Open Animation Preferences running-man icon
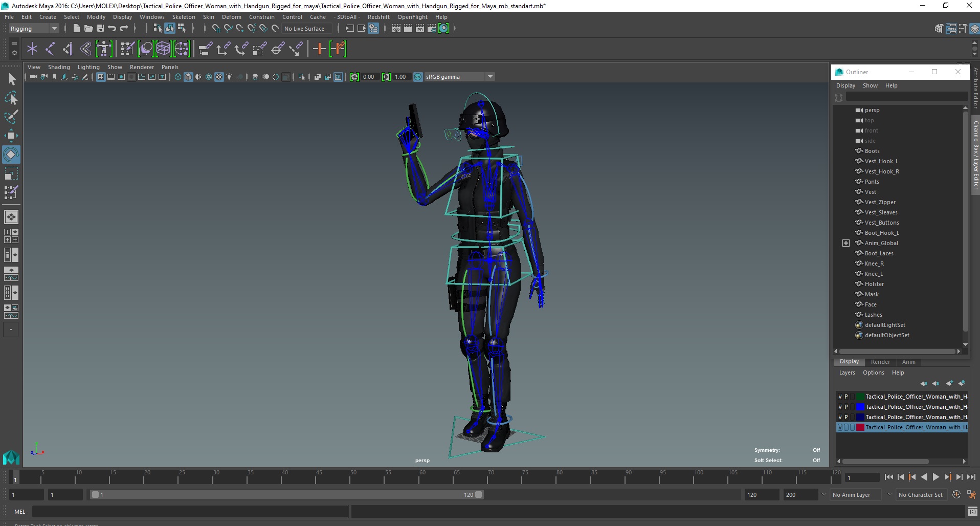 click(971, 494)
